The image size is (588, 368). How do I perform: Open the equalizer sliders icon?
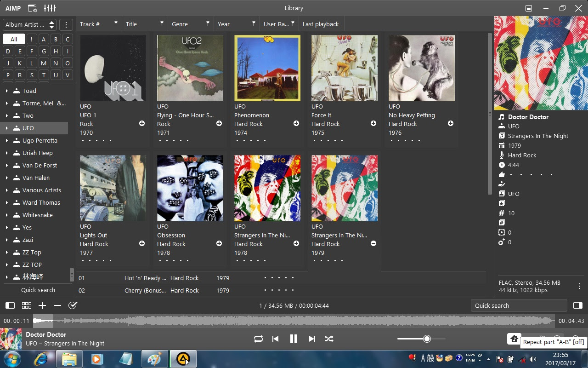tap(50, 8)
